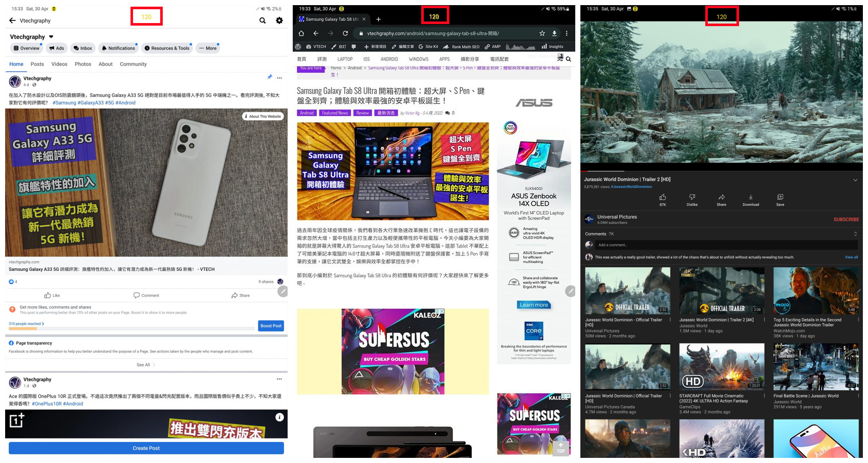This screenshot has width=868, height=463.
Task: Expand the Comments section
Action: coord(855,234)
